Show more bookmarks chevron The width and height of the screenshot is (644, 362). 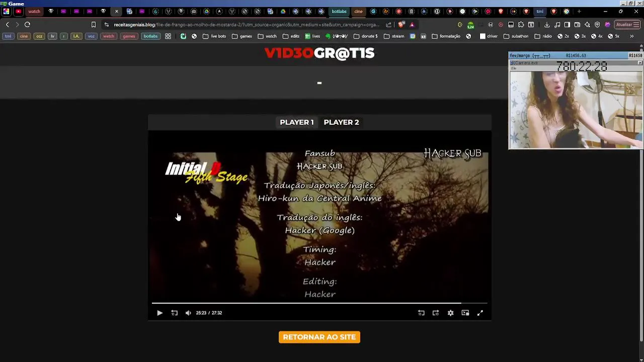coord(631,36)
